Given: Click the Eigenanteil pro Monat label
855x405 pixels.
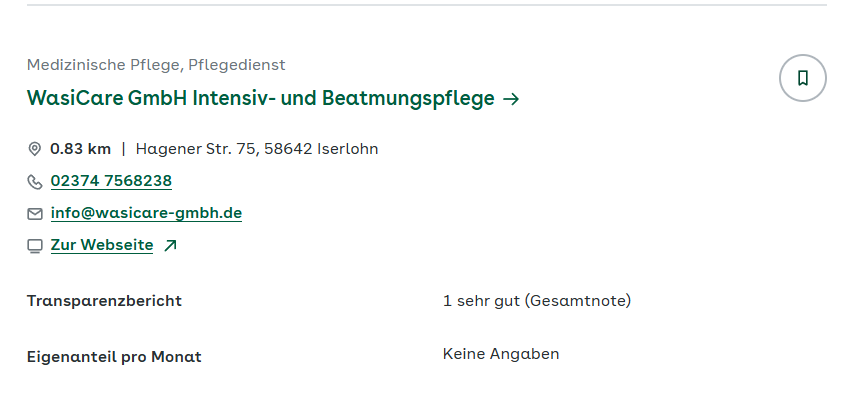Looking at the screenshot, I should (114, 357).
